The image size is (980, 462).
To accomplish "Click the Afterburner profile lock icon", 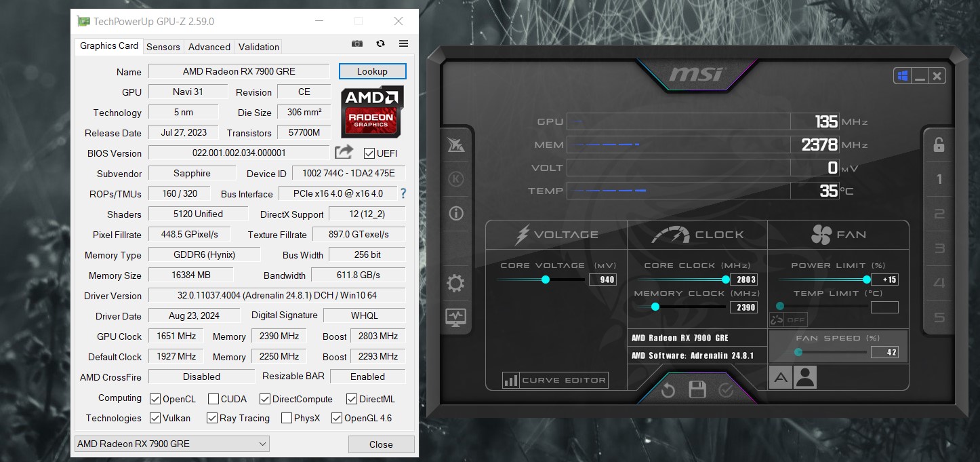I will coord(939,145).
